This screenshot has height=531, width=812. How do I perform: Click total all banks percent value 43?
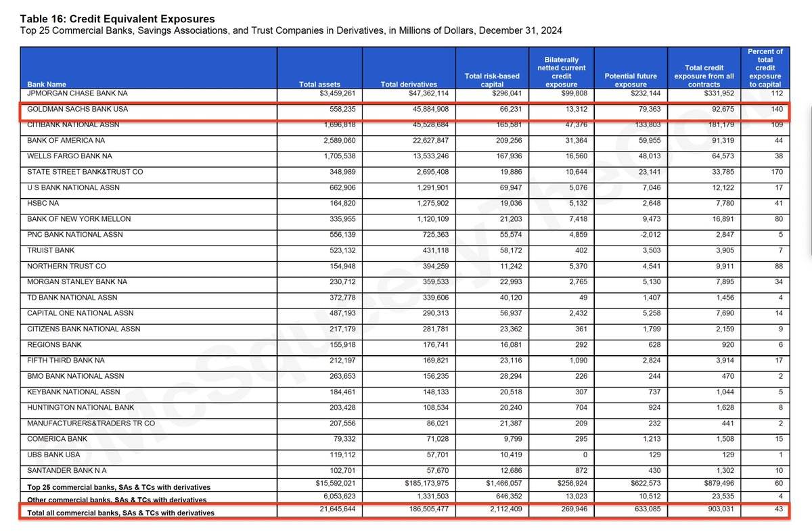[779, 509]
